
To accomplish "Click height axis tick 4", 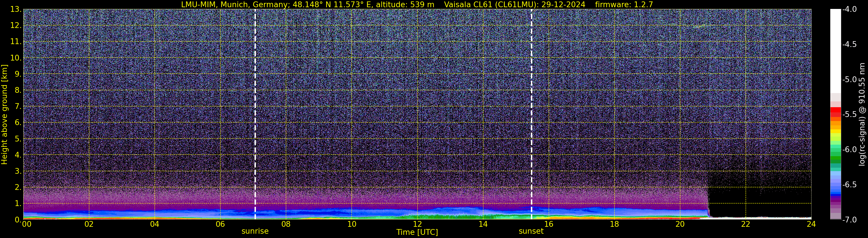I will point(18,155).
